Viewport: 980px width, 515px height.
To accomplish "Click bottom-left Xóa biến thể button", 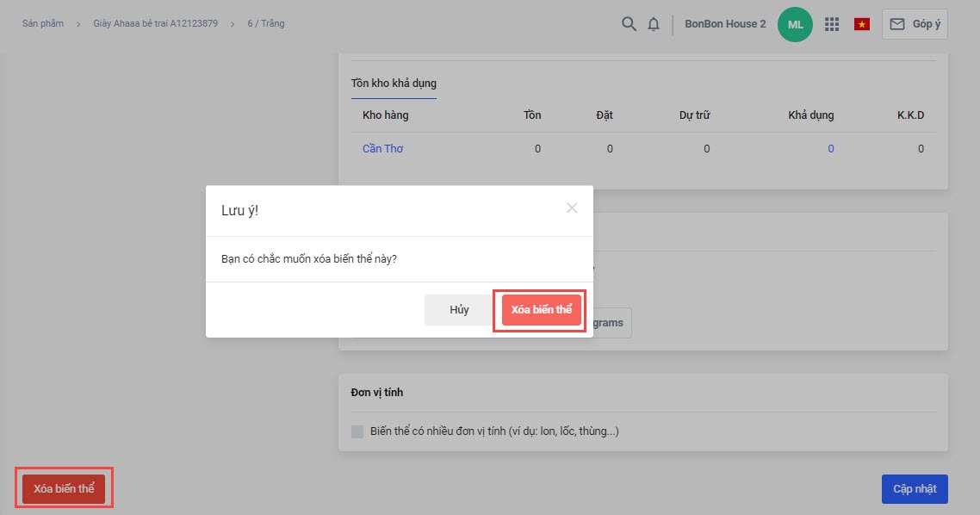I will (x=64, y=489).
